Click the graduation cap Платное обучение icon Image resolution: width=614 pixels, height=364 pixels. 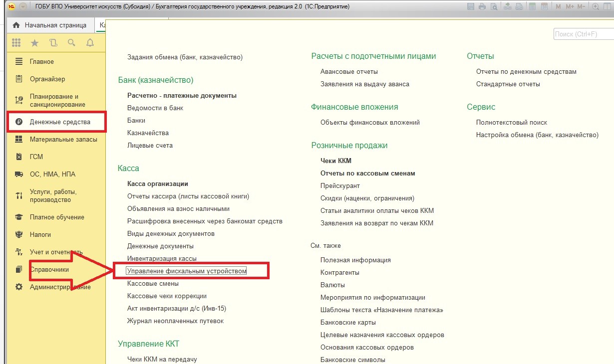[19, 217]
